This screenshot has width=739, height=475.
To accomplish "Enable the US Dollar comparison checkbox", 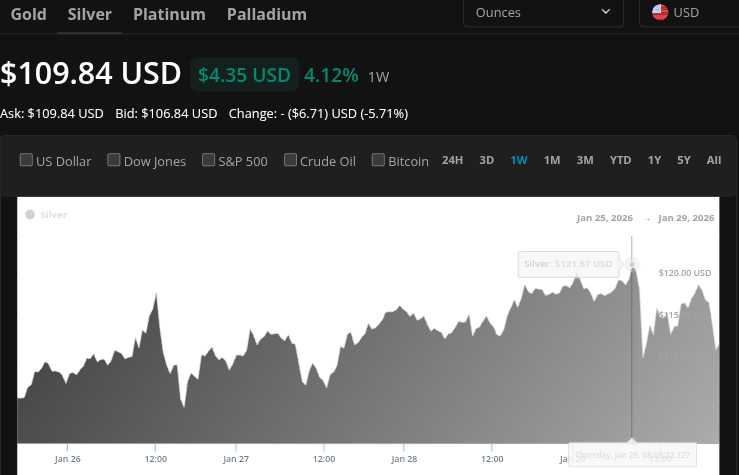I will click(26, 160).
